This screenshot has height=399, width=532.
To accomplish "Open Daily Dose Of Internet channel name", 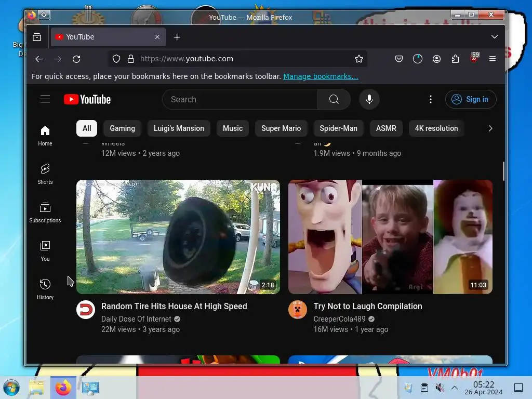I will click(x=136, y=319).
